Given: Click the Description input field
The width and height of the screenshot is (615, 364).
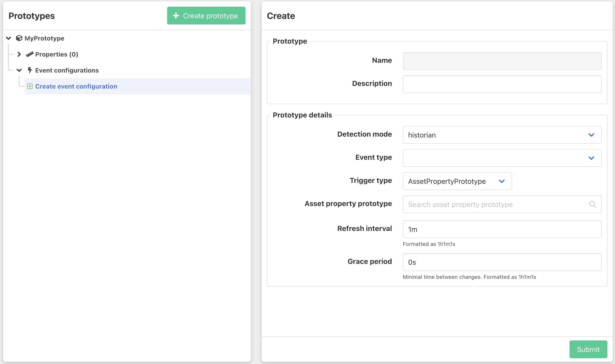Looking at the screenshot, I should (x=502, y=84).
